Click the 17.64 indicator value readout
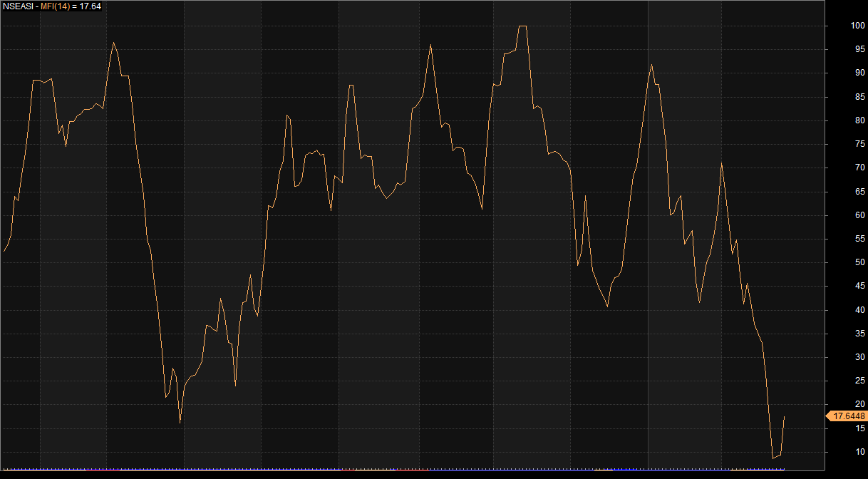The image size is (868, 479). pos(90,6)
